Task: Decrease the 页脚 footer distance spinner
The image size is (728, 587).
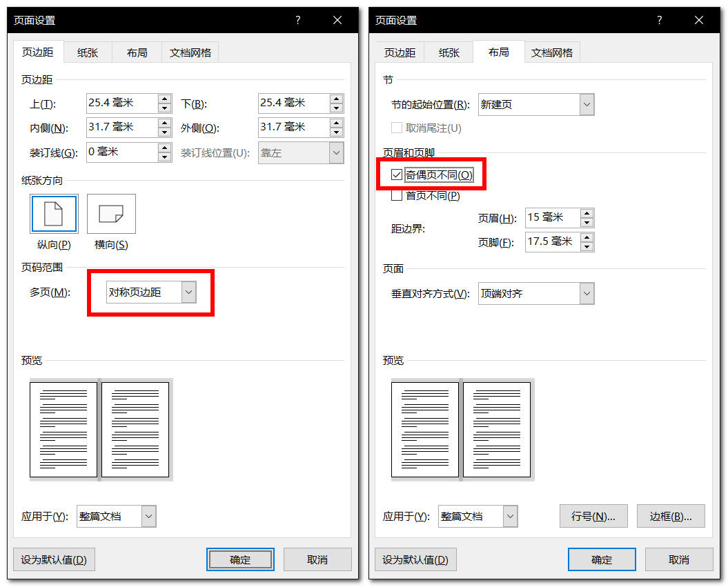Action: [587, 246]
